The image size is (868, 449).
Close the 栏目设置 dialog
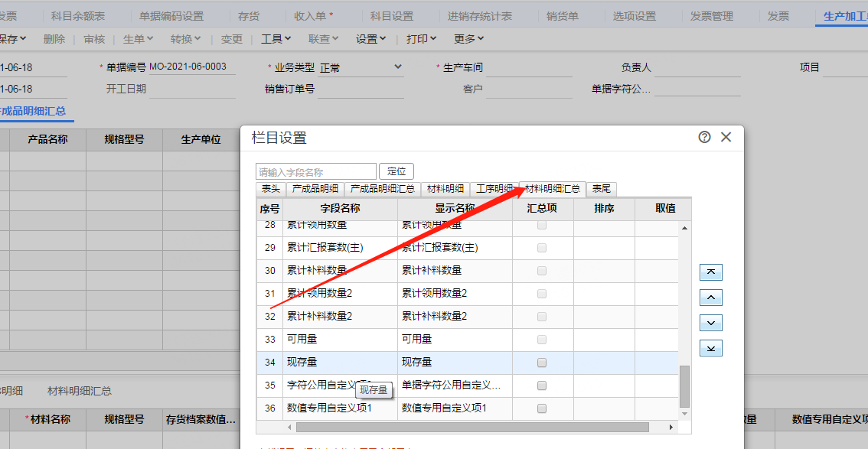(726, 137)
